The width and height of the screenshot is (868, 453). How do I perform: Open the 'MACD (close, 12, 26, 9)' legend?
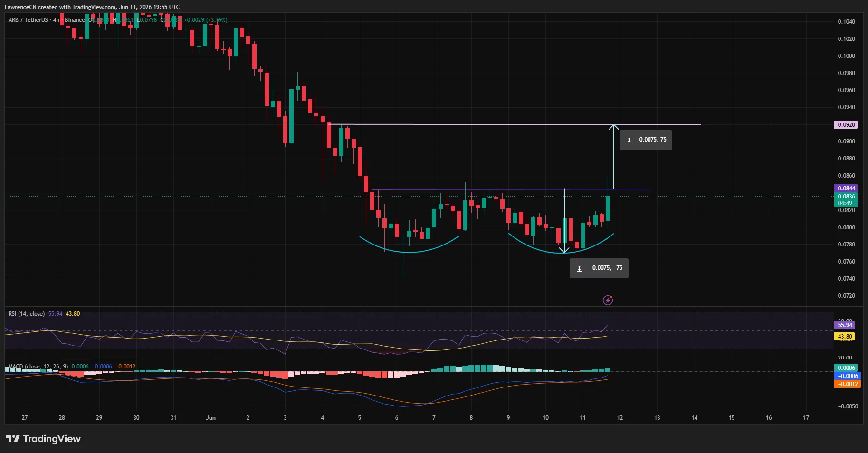click(x=38, y=367)
